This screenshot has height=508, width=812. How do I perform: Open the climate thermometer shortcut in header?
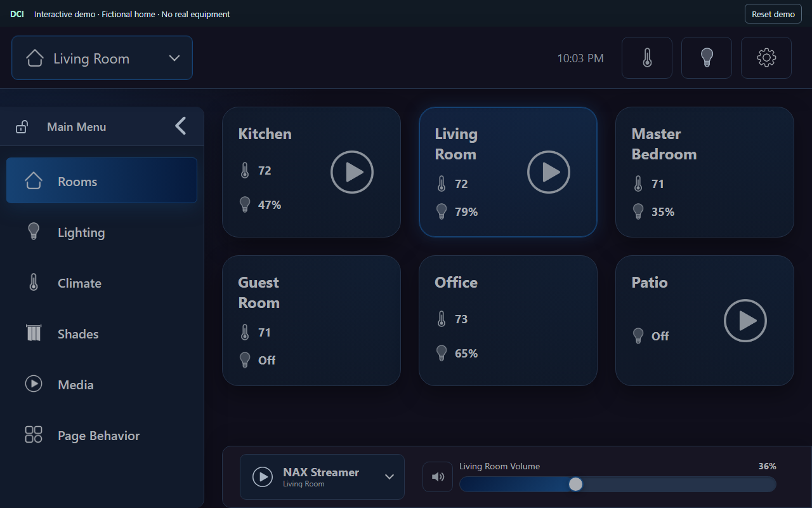[x=647, y=58]
